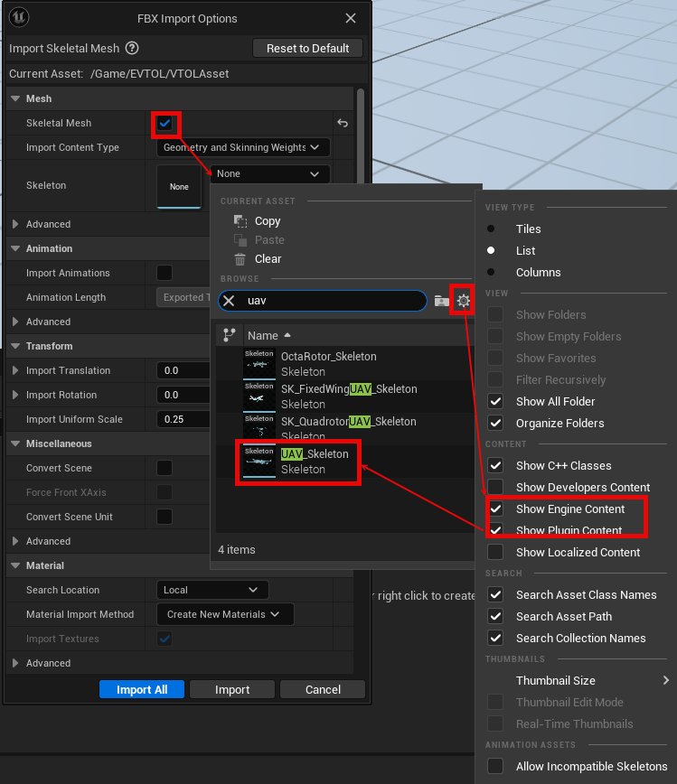Choose SK_QuadrotorUAV_Skeleton from the list
The height and width of the screenshot is (784, 677).
click(x=345, y=427)
